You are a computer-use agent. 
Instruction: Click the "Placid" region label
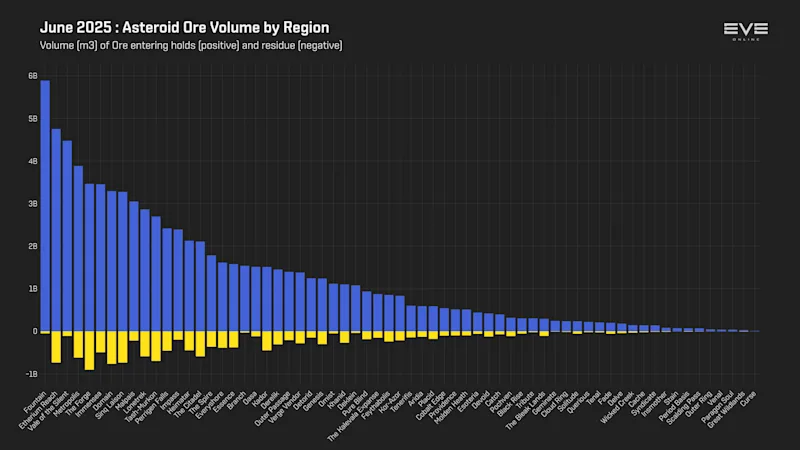pos(427,399)
